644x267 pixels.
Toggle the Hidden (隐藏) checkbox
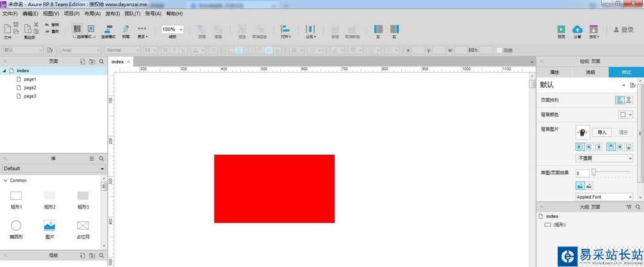click(x=500, y=50)
